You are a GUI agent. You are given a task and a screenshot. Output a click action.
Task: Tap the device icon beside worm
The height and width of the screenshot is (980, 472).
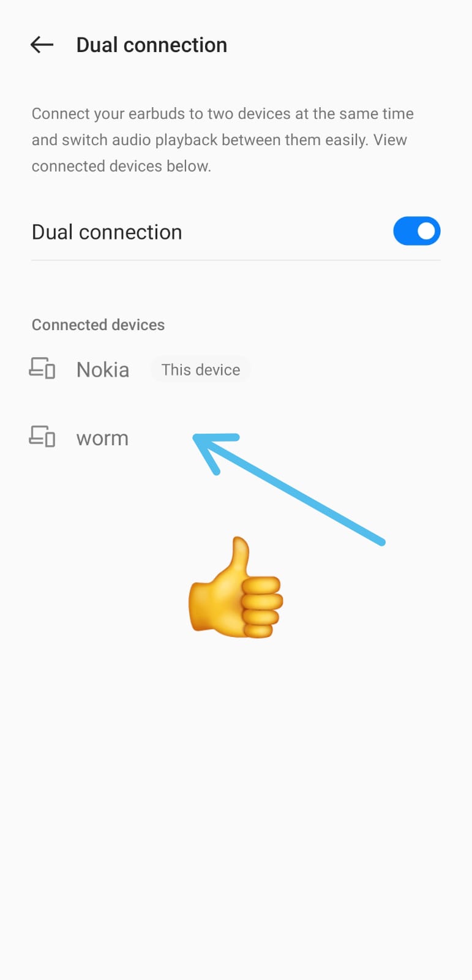[42, 437]
